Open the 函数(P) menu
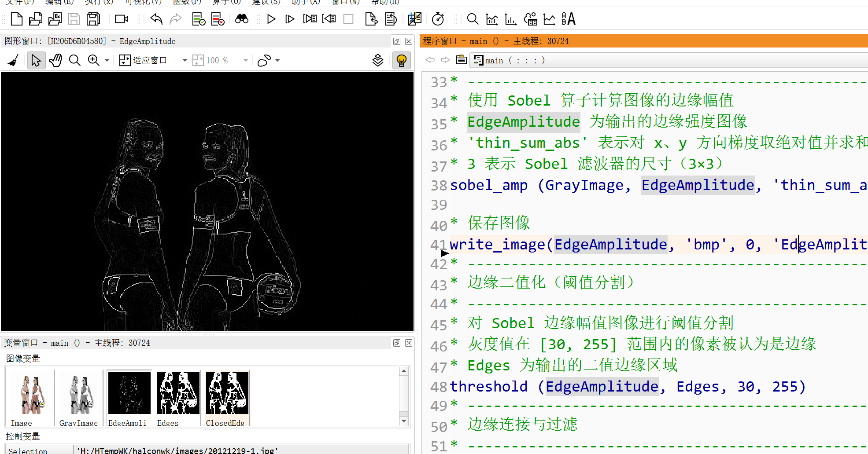 186,2
